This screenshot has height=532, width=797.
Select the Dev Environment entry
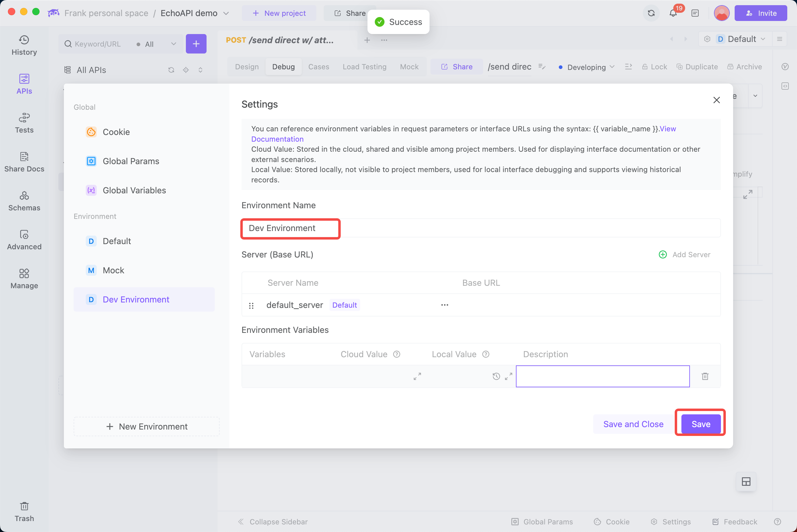click(x=144, y=299)
